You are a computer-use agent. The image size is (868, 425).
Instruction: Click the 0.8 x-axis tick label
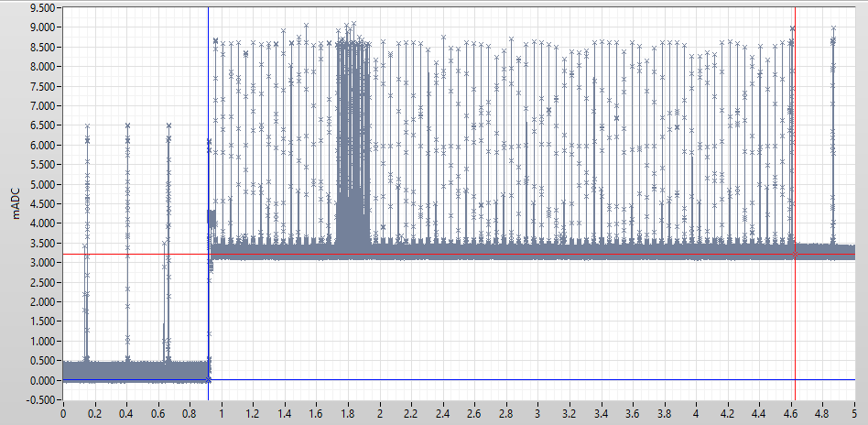pyautogui.click(x=190, y=413)
